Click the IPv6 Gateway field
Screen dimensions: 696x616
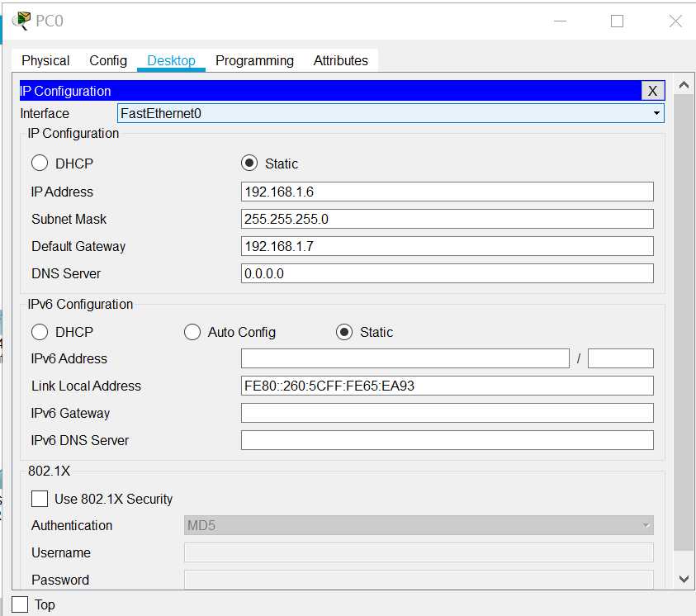coord(447,413)
